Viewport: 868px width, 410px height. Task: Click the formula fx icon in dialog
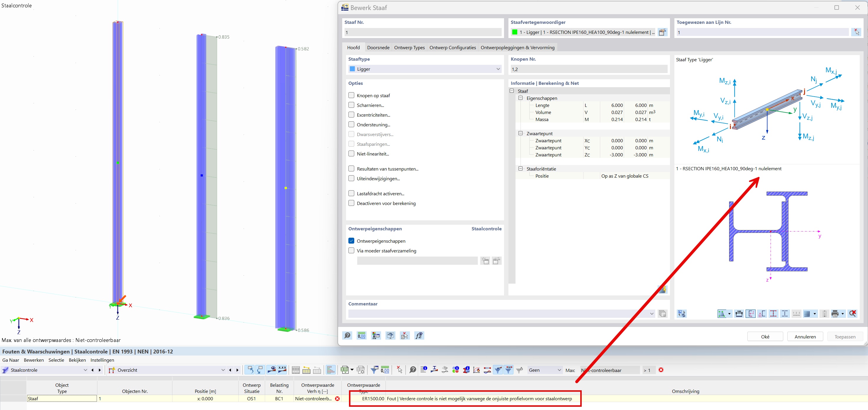(419, 335)
